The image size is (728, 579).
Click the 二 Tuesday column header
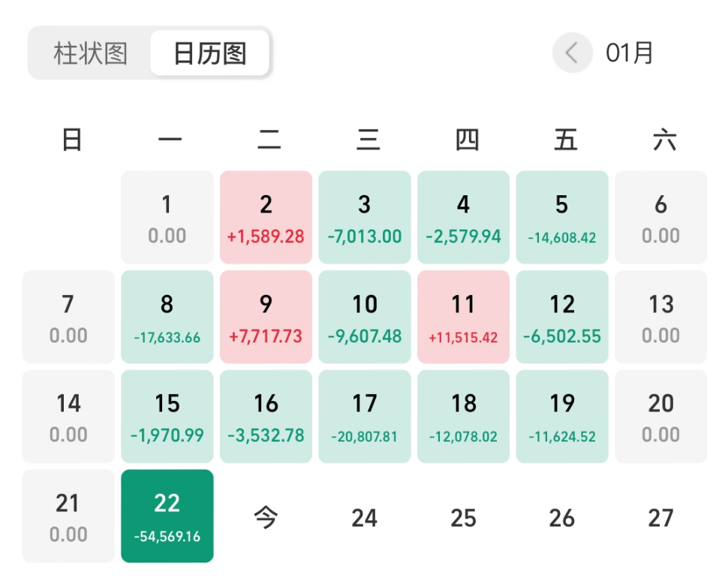[269, 140]
